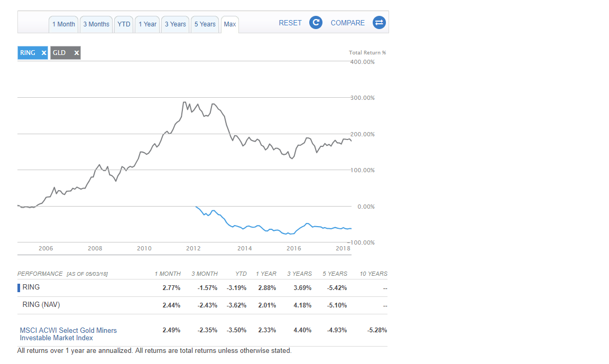The width and height of the screenshot is (609, 364).
Task: Switch to the YTD tab
Action: tap(124, 24)
